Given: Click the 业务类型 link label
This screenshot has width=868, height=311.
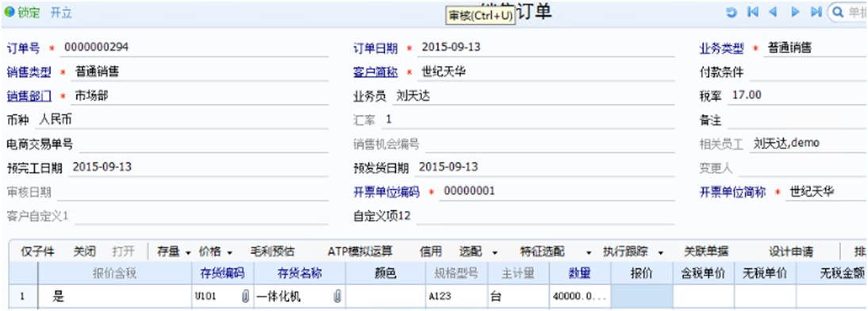Looking at the screenshot, I should pos(722,48).
